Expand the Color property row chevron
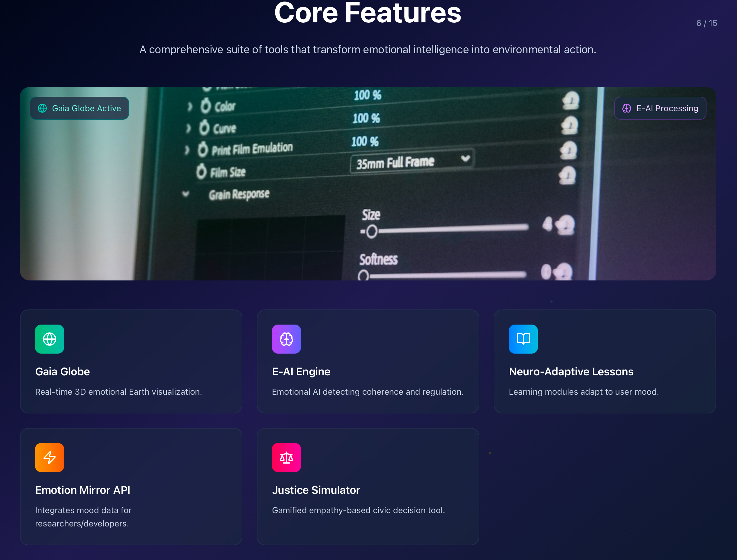The image size is (737, 560). 190,107
